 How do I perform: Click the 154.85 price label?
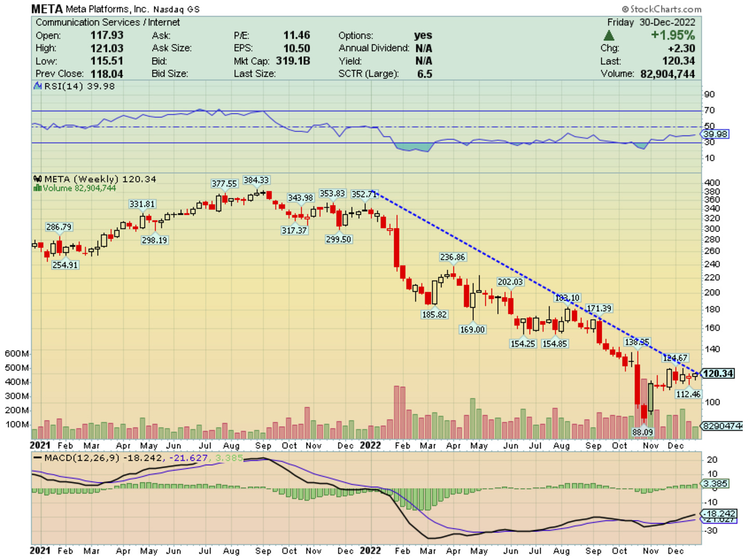555,344
